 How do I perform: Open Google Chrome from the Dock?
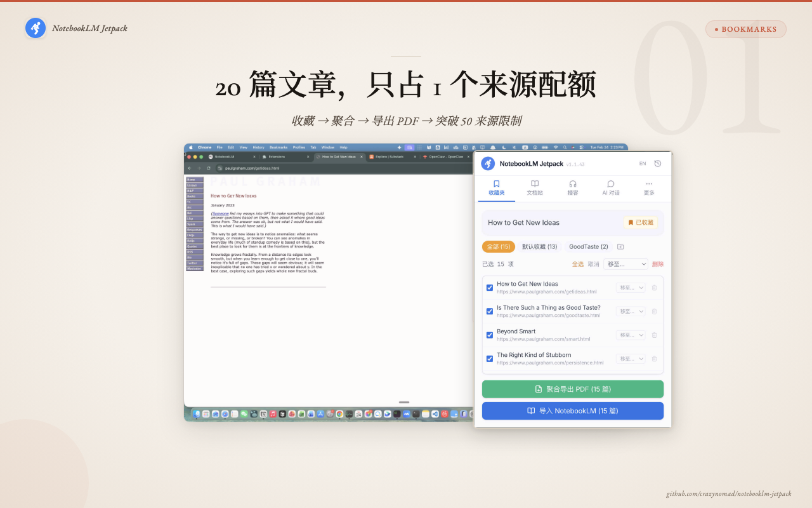coord(339,414)
